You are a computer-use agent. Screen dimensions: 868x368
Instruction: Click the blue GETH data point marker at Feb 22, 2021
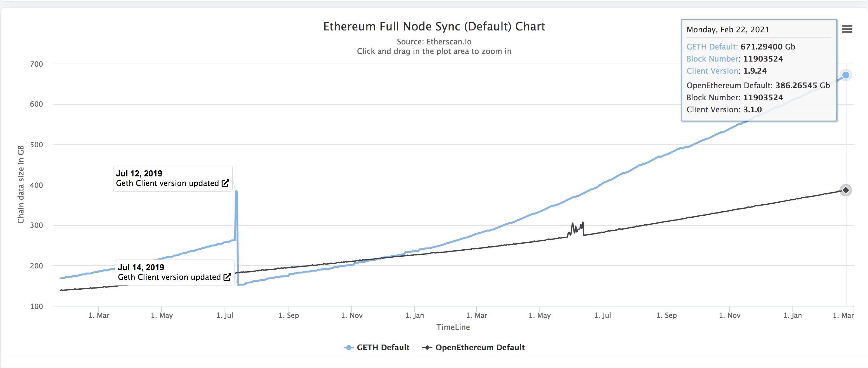(846, 75)
